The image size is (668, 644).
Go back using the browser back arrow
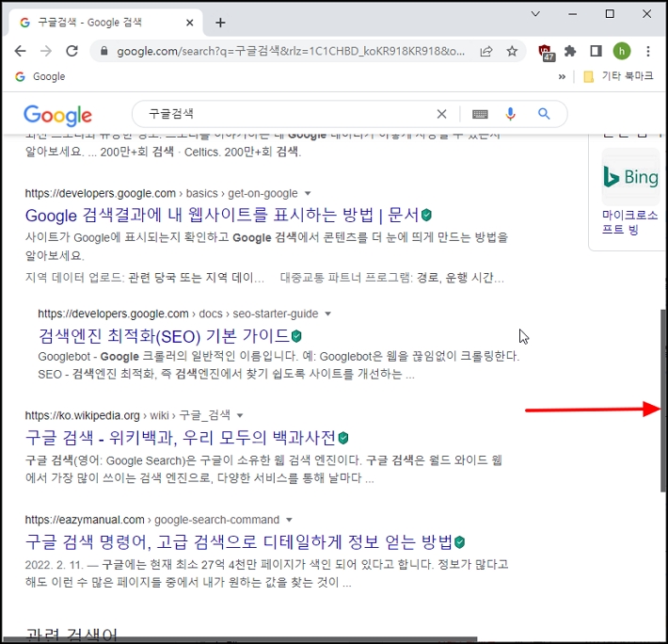[20, 51]
